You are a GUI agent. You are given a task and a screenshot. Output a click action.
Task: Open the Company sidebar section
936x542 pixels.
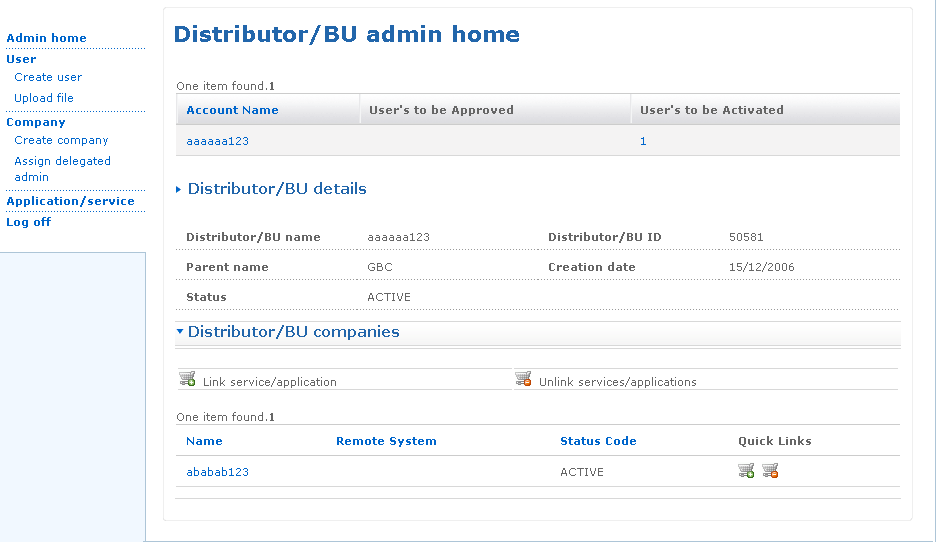click(x=36, y=122)
